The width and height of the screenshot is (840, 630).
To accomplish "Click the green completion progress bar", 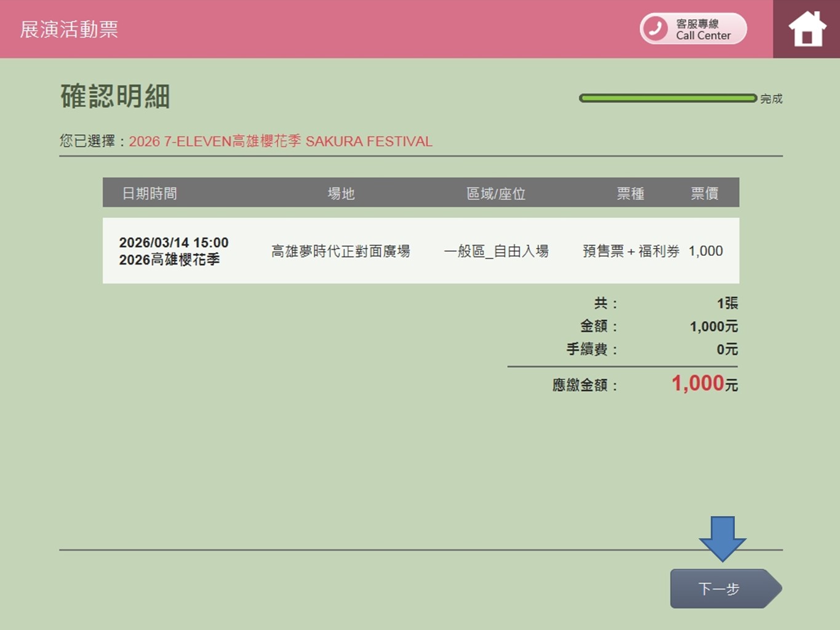I will (x=668, y=98).
